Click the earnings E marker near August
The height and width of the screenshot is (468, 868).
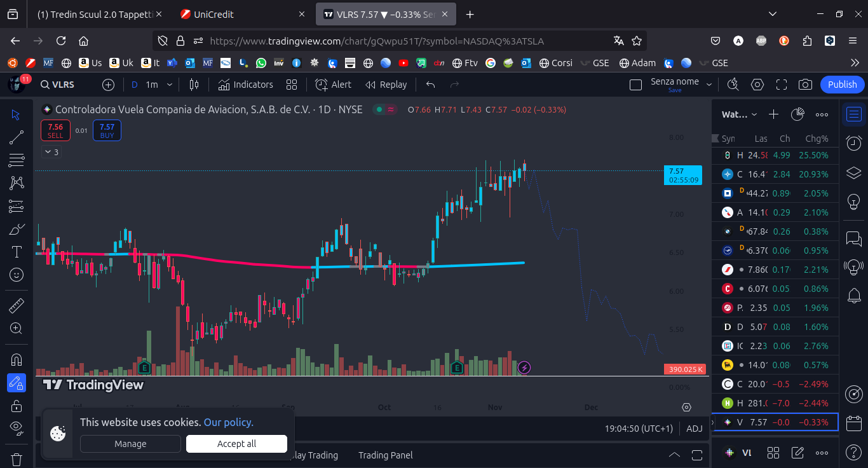[x=144, y=368]
